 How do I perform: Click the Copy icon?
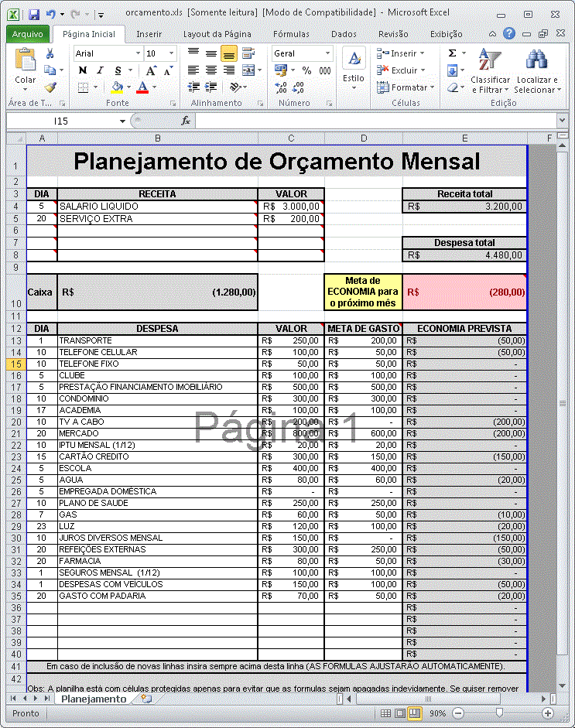coord(50,70)
